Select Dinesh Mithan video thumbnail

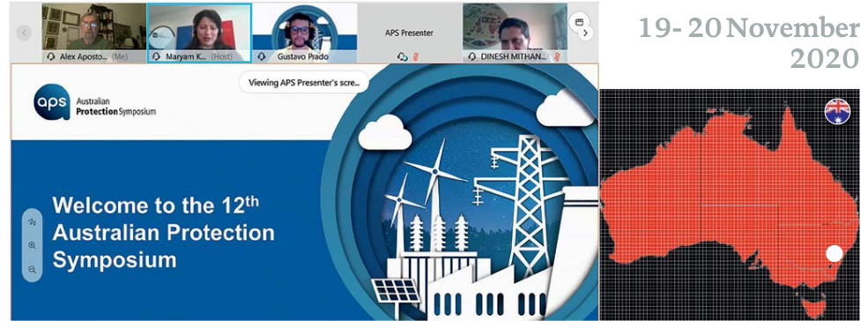tap(515, 33)
